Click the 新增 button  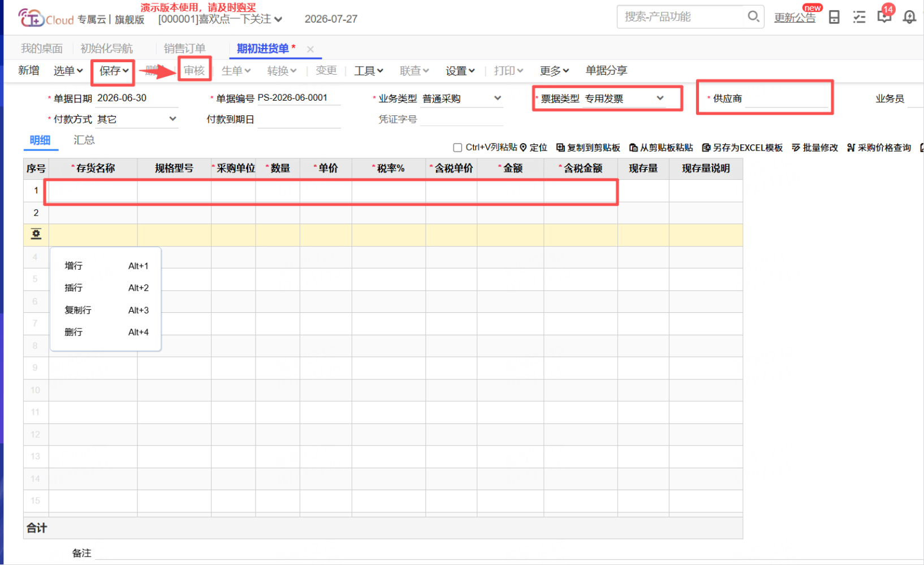[29, 70]
